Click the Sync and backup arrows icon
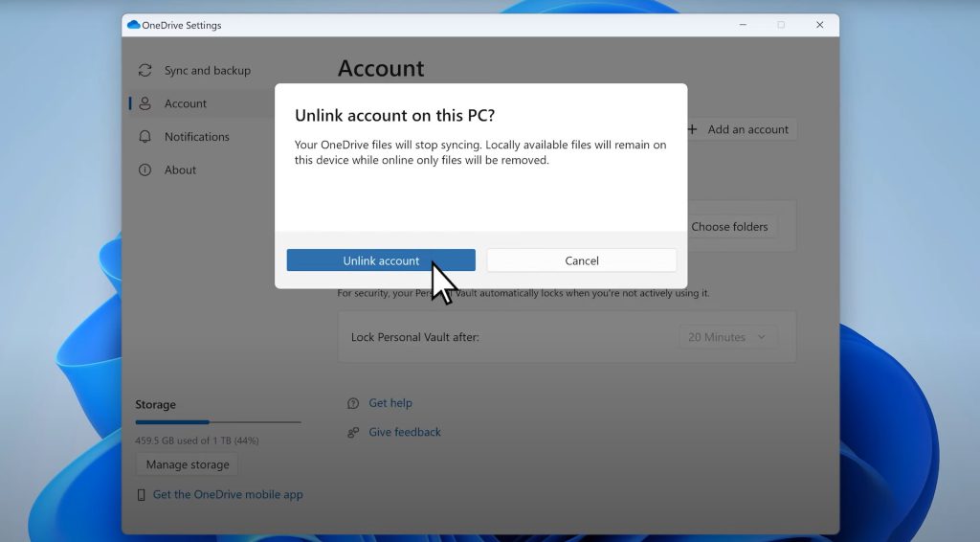 [145, 71]
